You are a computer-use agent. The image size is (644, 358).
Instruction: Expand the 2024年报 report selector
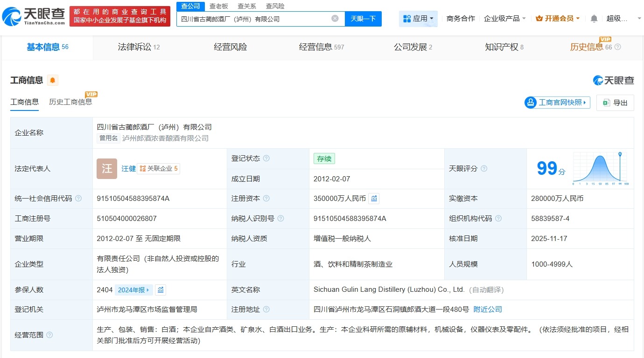point(133,290)
